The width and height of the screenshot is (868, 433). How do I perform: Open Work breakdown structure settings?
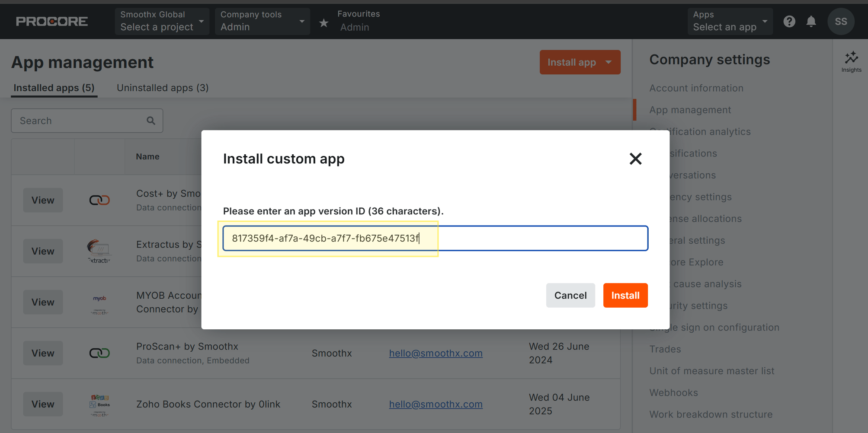coord(711,414)
